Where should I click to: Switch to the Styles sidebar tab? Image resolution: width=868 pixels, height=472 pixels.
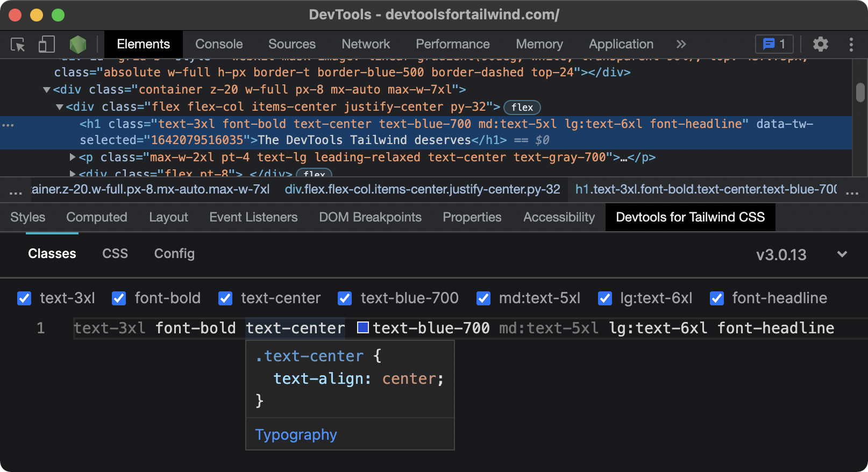(28, 217)
